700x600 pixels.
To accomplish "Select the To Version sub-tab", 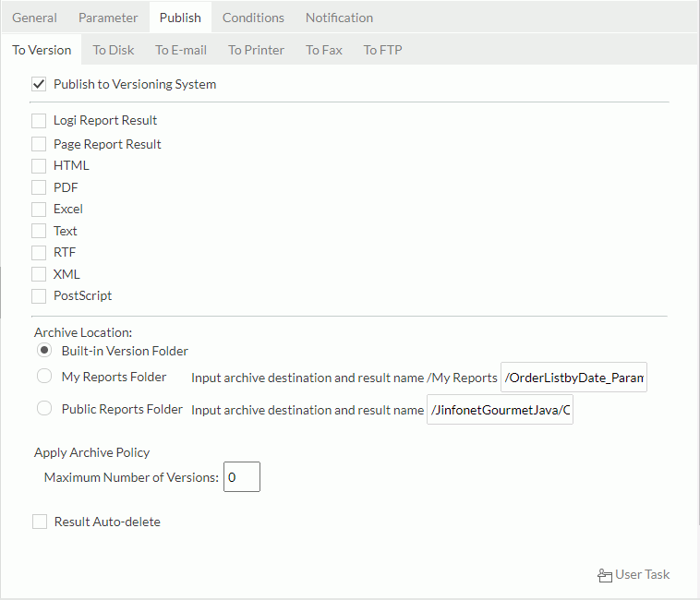I will coord(42,50).
